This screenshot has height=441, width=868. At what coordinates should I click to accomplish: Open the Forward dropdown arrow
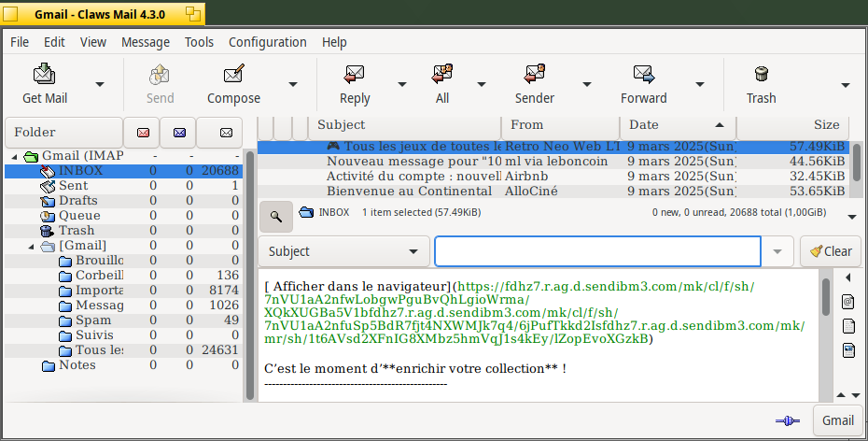point(700,84)
